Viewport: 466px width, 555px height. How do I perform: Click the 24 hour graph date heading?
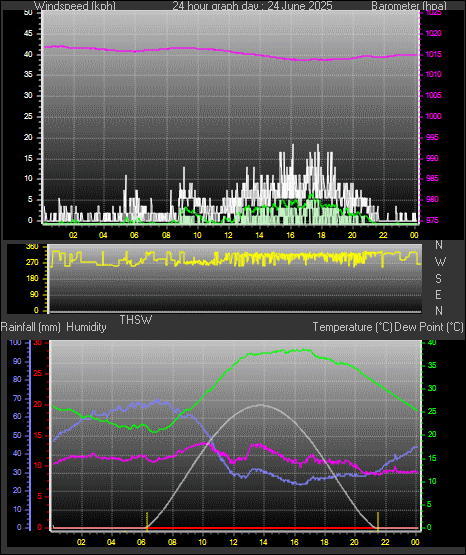click(x=252, y=5)
